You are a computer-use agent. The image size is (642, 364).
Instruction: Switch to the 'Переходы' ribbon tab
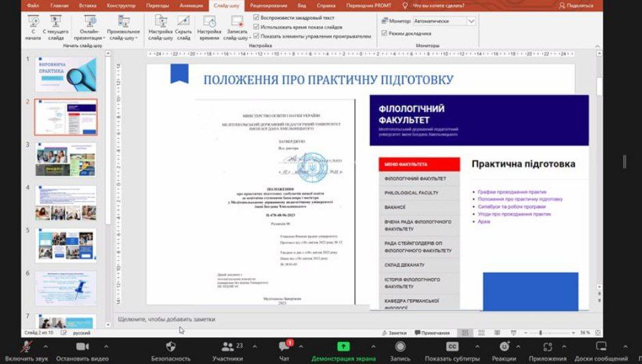click(x=158, y=5)
